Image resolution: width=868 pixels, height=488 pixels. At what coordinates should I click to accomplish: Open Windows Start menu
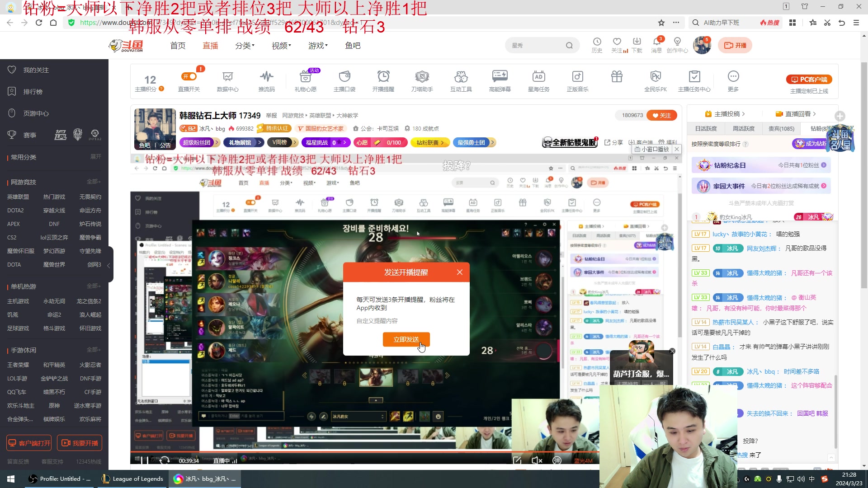[11, 479]
